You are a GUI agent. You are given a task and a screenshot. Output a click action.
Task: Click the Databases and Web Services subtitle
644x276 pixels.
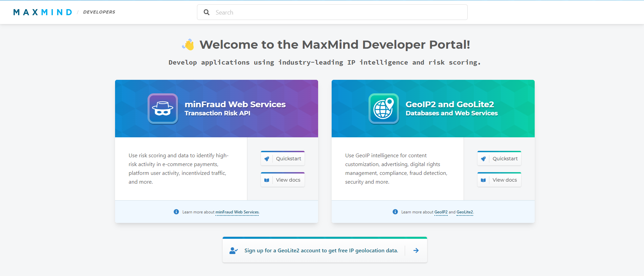pos(452,113)
